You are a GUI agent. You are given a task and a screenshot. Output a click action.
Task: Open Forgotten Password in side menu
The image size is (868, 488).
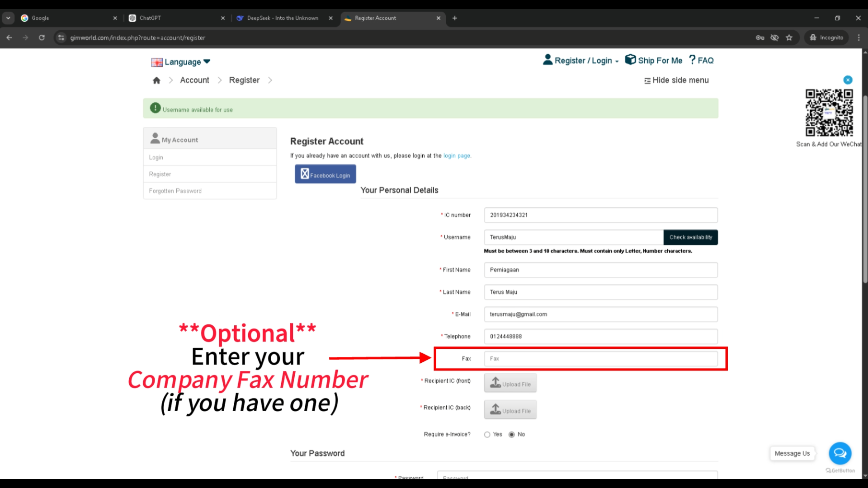pos(175,191)
